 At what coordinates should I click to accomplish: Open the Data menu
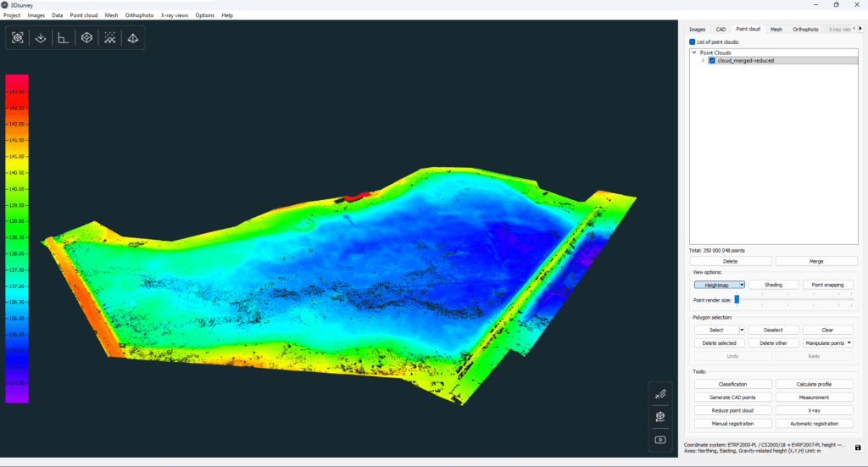pyautogui.click(x=57, y=15)
